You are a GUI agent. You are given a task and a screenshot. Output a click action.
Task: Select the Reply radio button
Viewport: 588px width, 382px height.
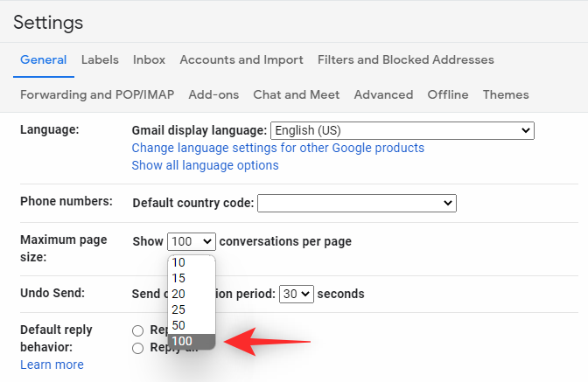(136, 330)
